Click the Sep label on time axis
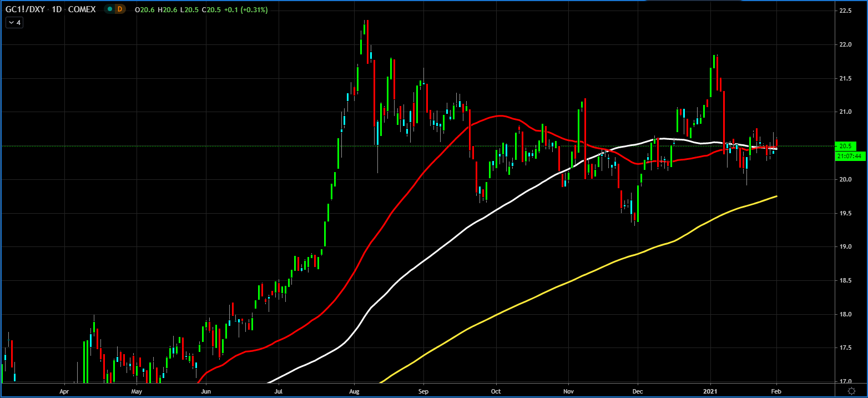Viewport: 868px width, 398px height. point(423,391)
